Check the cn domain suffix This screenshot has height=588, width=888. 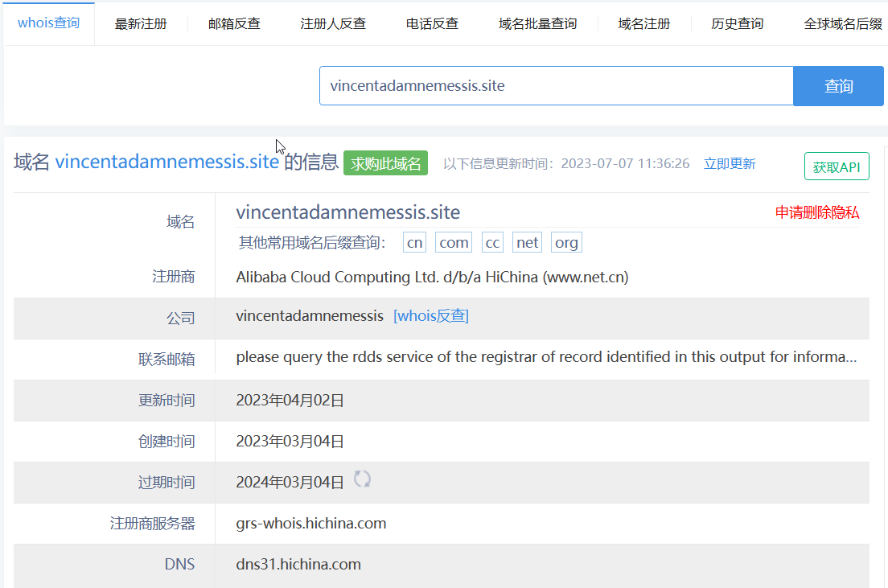(414, 243)
